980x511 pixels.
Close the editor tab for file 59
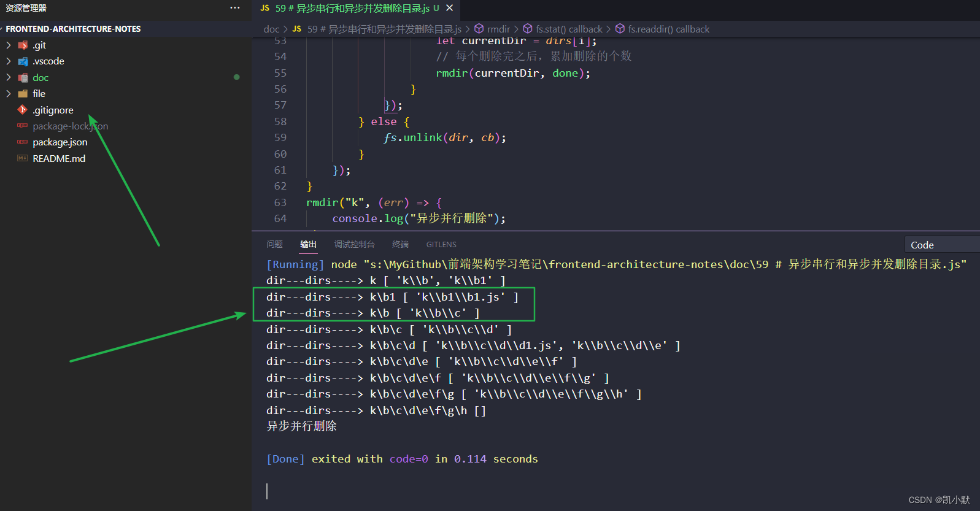[x=450, y=8]
